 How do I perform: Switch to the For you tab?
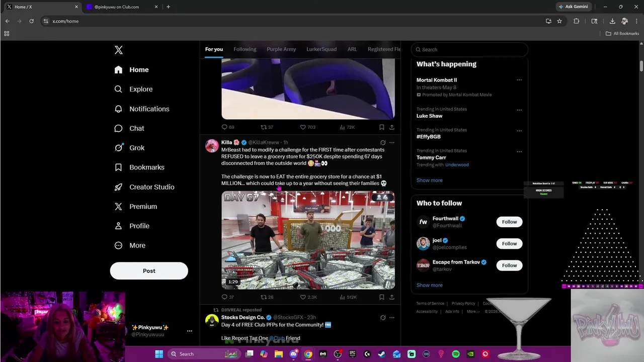click(214, 49)
